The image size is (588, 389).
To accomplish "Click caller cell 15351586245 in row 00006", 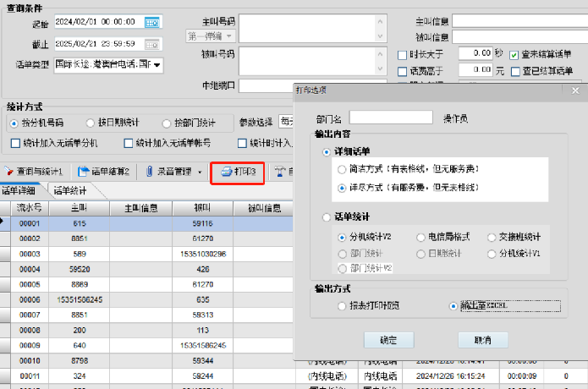I will [80, 300].
